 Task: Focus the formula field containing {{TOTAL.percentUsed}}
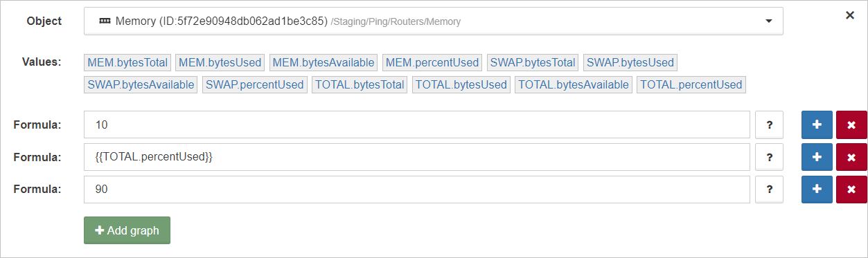coord(417,157)
